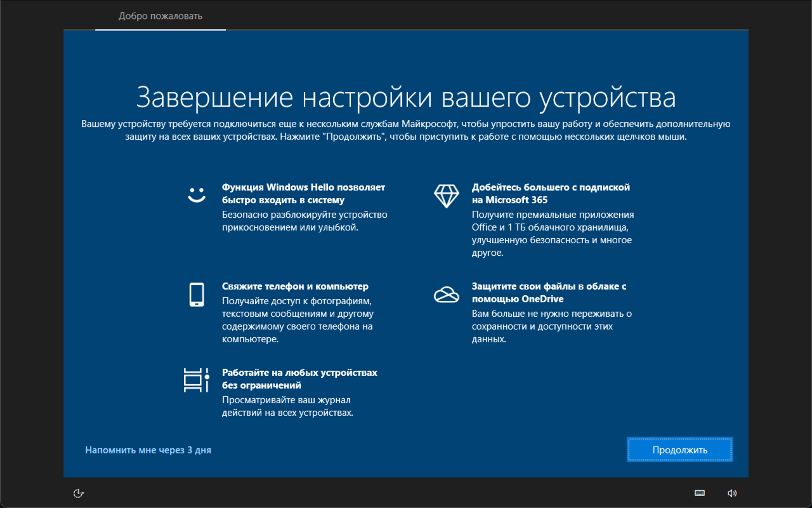Click the phone icon beside Свяжите телефон и компьютер
812x508 pixels.
[197, 295]
